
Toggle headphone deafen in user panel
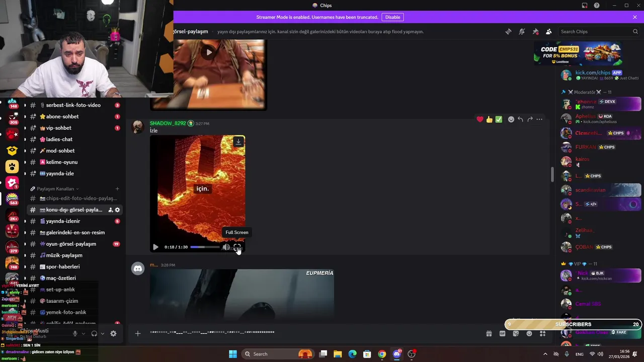pos(94,333)
